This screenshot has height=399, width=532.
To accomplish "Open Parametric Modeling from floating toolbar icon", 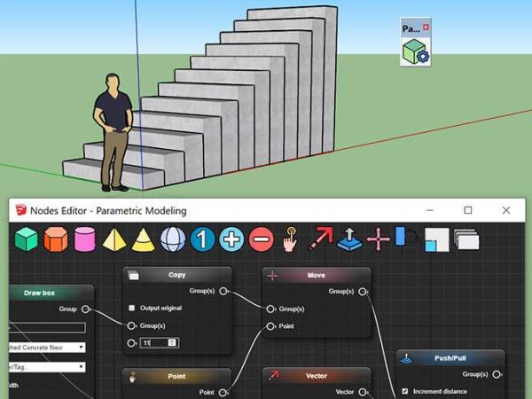I will [x=416, y=52].
